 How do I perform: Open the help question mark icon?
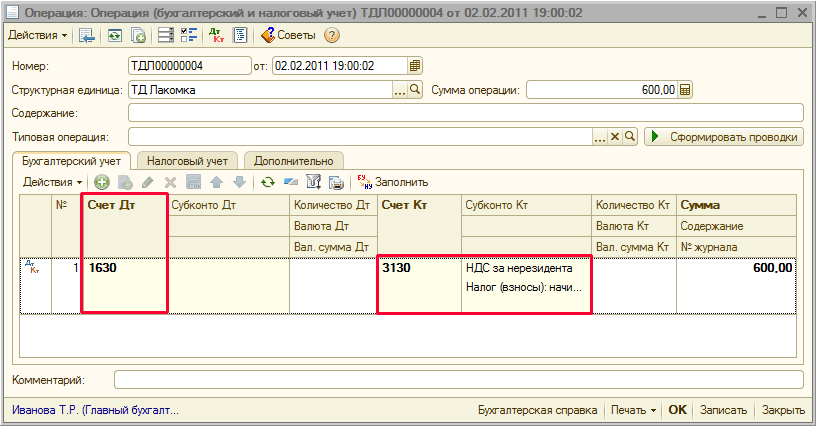click(x=332, y=35)
